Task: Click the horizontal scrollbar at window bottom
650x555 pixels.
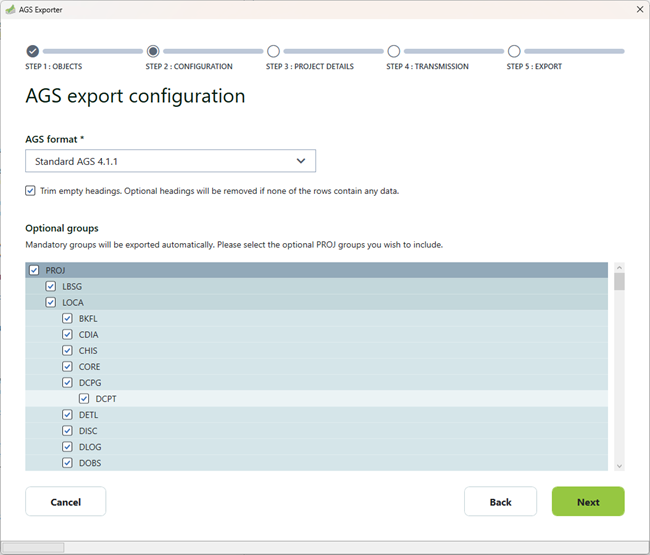Action: [x=34, y=547]
